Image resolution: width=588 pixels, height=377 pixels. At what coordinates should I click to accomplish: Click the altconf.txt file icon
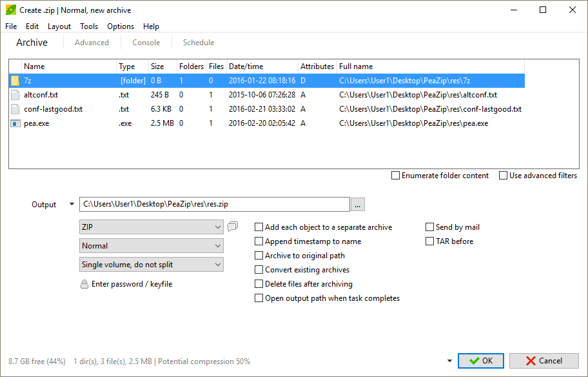tap(15, 95)
